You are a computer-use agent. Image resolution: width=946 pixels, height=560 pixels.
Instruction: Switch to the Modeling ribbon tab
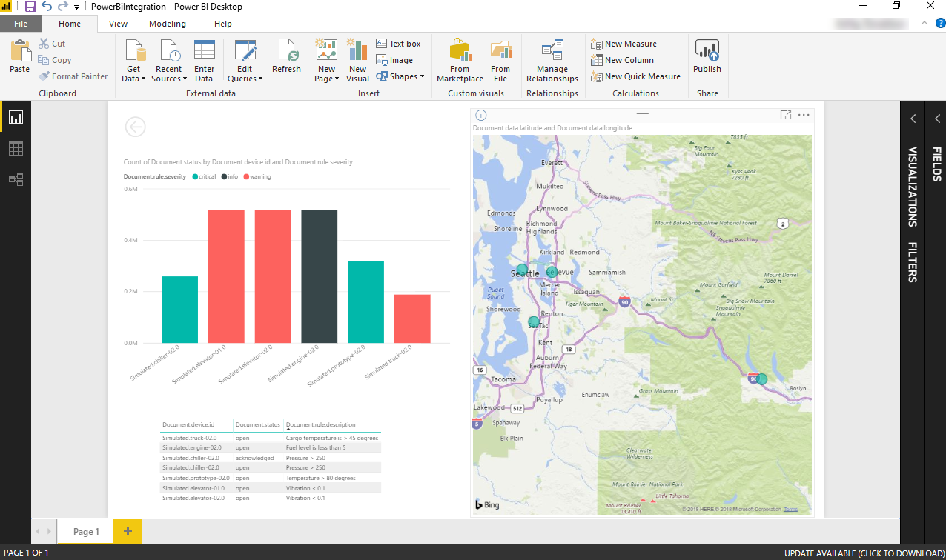pos(168,24)
